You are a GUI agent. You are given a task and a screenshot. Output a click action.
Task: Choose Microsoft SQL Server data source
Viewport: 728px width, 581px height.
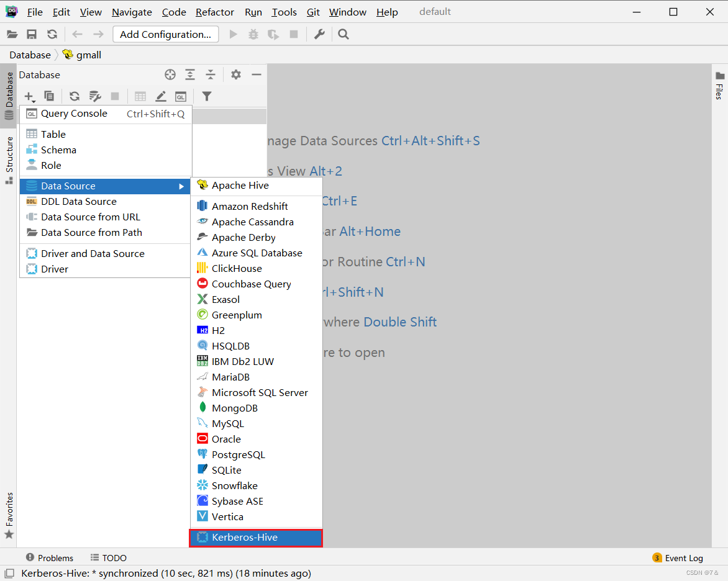(x=257, y=392)
